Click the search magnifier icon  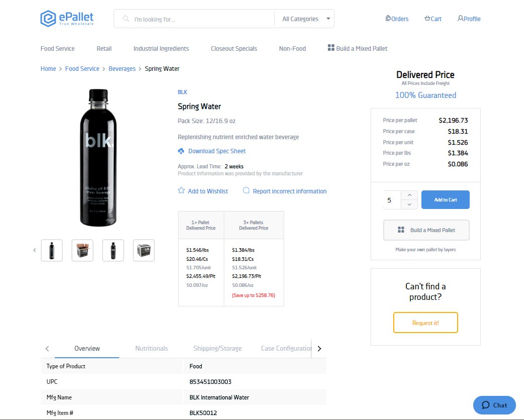(x=126, y=19)
